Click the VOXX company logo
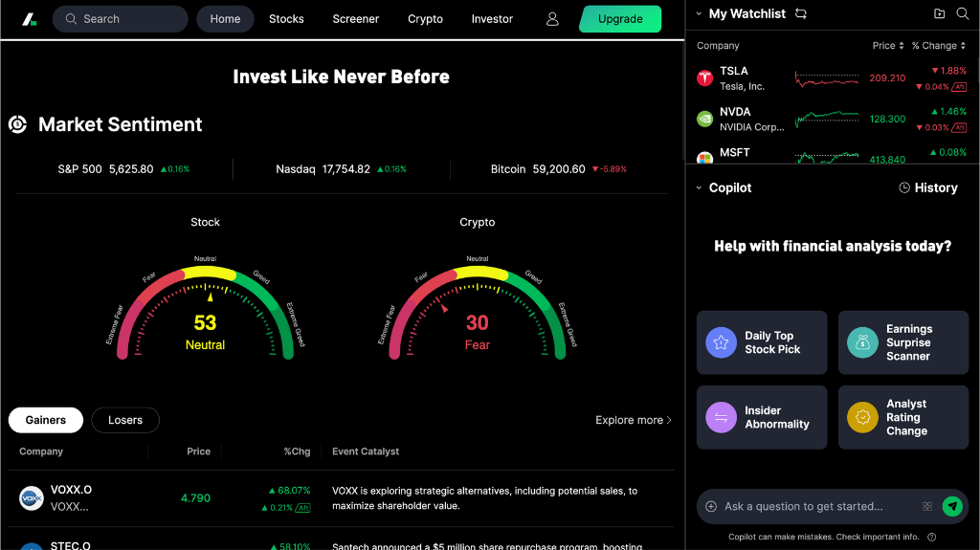The width and height of the screenshot is (980, 550). tap(32, 498)
